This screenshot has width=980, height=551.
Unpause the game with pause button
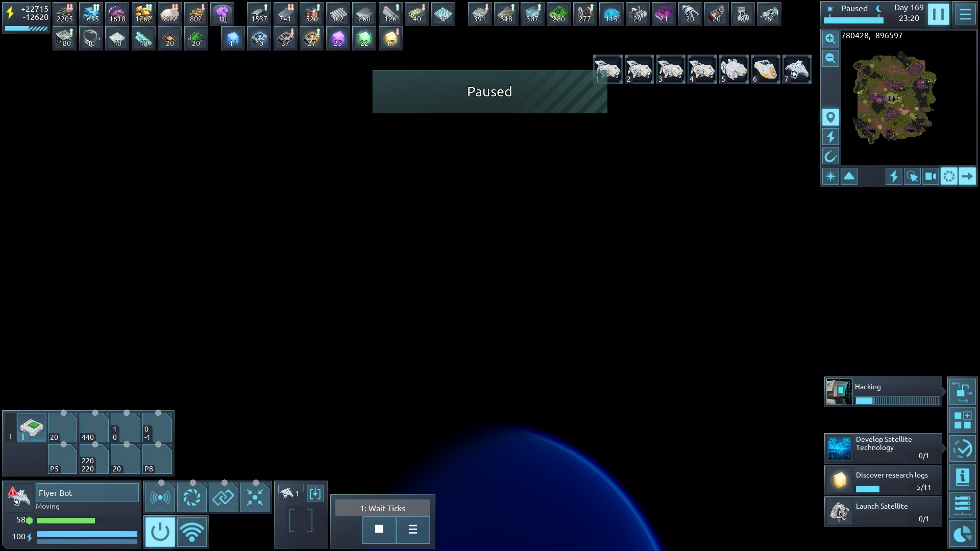pyautogui.click(x=938, y=14)
